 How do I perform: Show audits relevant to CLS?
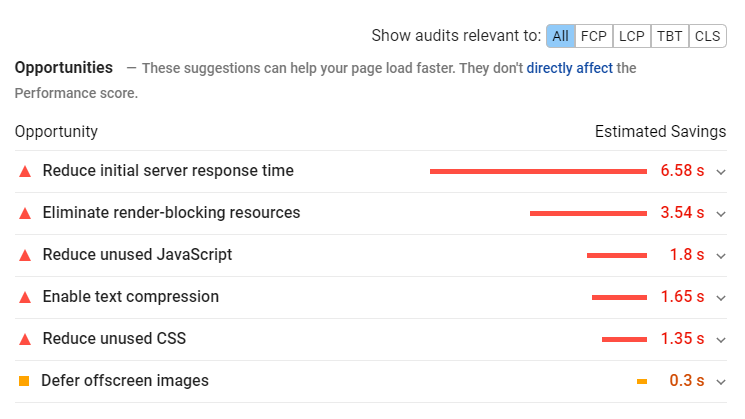(707, 36)
